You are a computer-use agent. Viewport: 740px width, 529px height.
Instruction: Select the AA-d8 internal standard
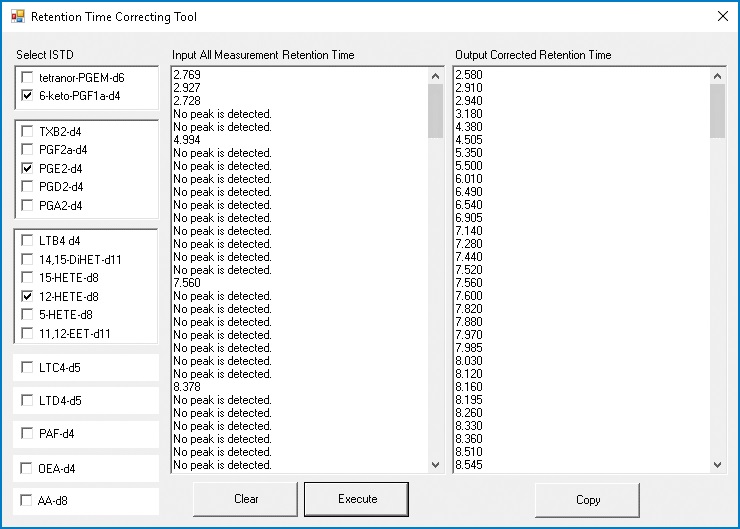click(27, 500)
